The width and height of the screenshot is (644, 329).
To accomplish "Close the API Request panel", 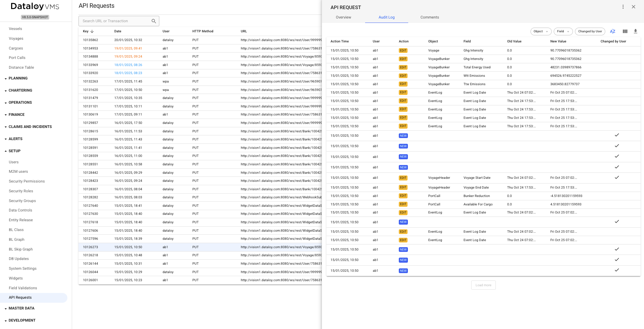I will (x=633, y=7).
